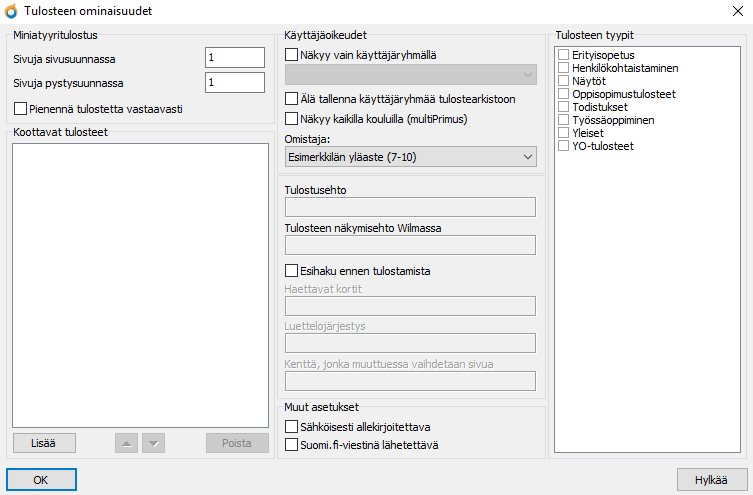Cancel with the Hylkää button
Screen dimensions: 753x495
(712, 480)
